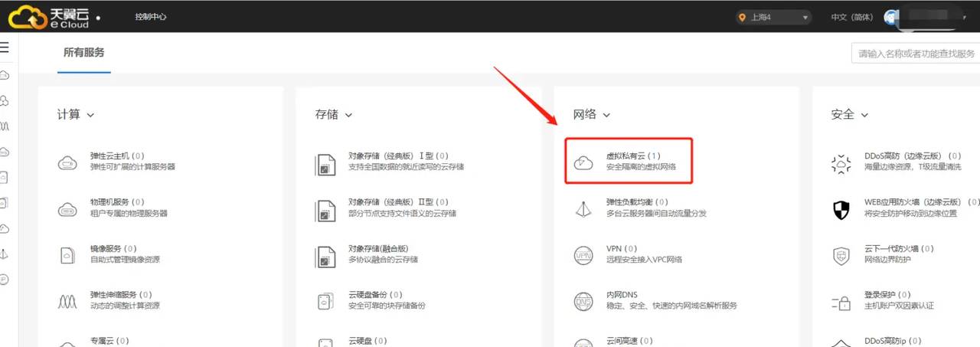Viewport: 980px width, 347px height.
Task: Open 云硬盘 service link
Action: tap(368, 340)
